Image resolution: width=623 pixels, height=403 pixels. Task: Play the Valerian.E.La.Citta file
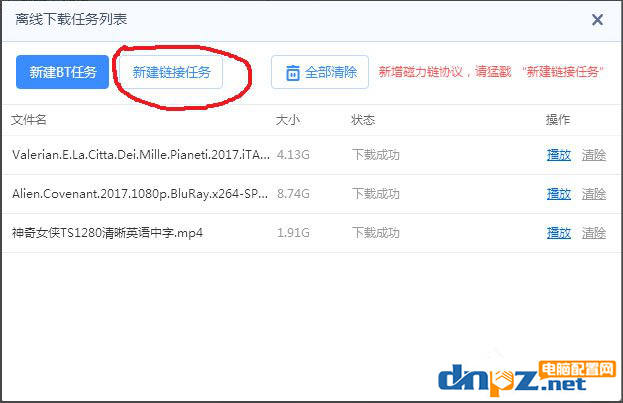click(559, 155)
